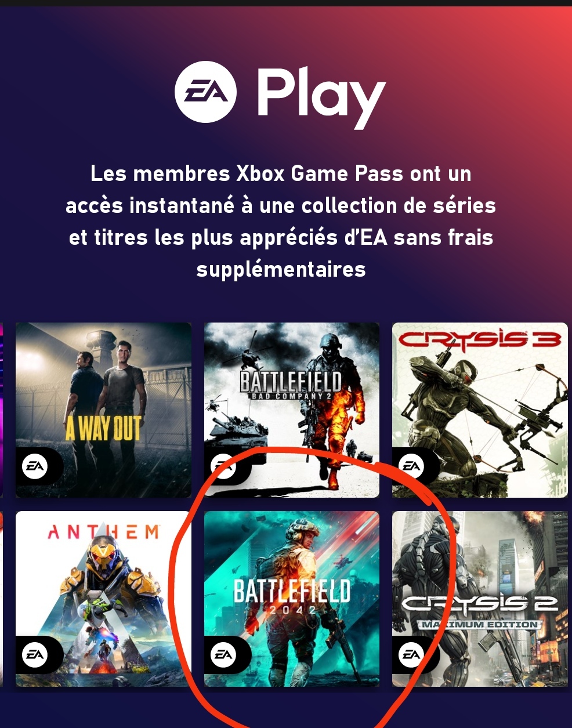Click the EA badge on A Way Out

tap(34, 466)
